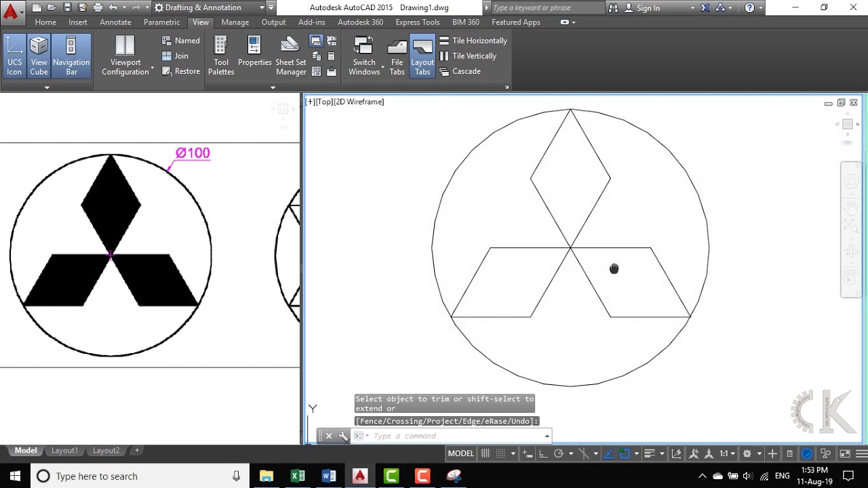Close the command line with X icon
This screenshot has width=868, height=488.
tap(329, 436)
